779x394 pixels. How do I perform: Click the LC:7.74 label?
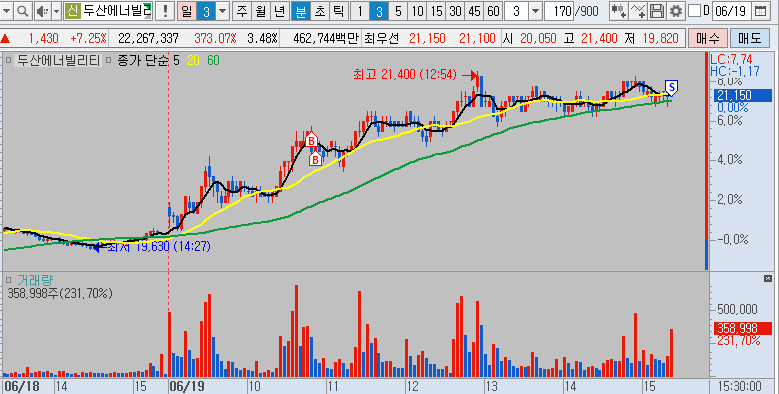click(731, 60)
